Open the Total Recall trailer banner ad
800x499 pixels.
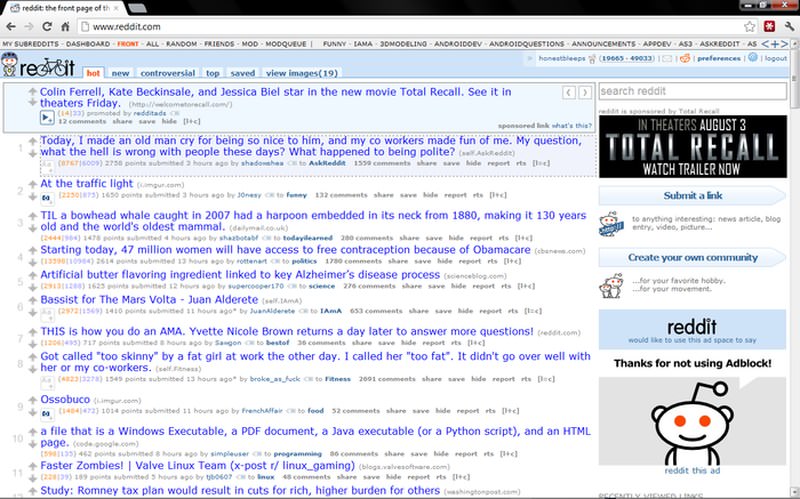tap(692, 146)
